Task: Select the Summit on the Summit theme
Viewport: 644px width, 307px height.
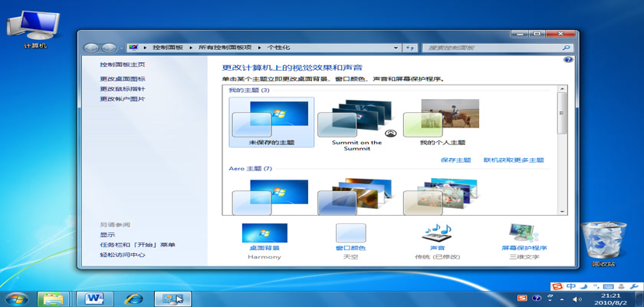Action: (356, 123)
